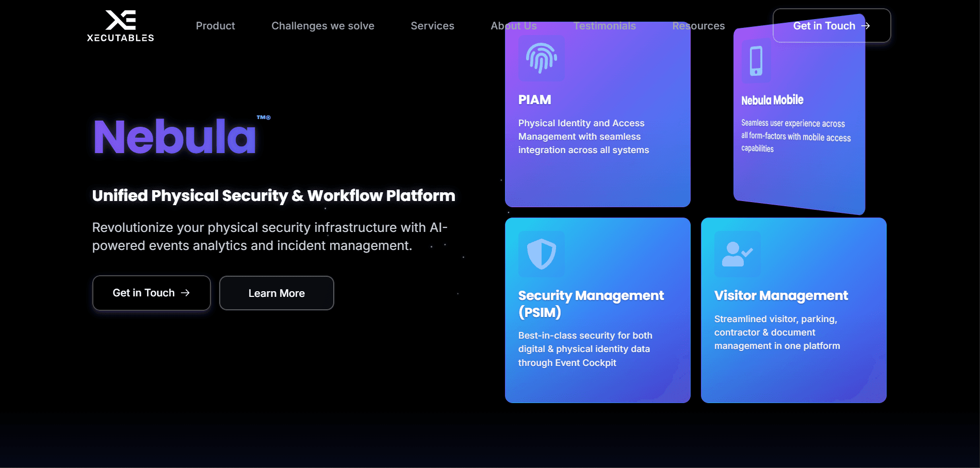Click the Unified Physical Security & Workflow Platform tagline

pos(273,196)
